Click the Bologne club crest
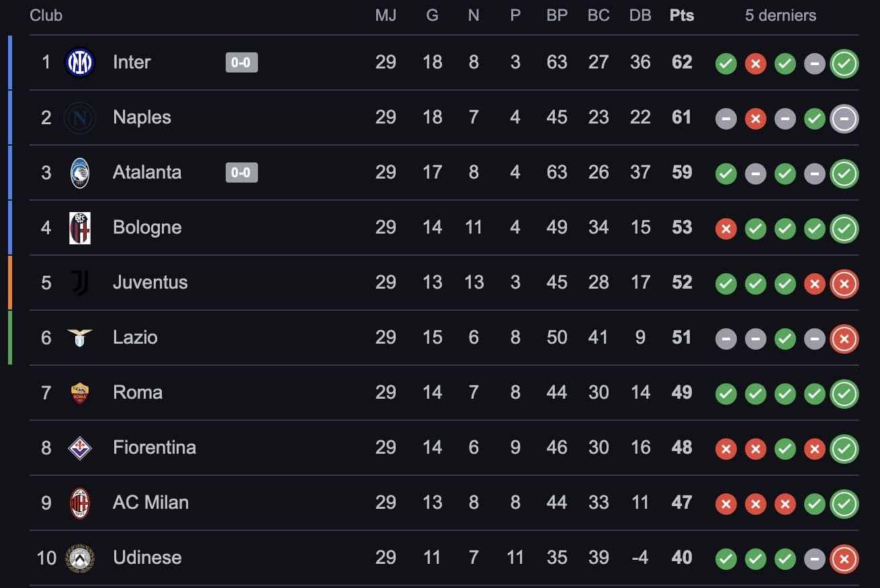Screen dimensions: 880x588 point(80,228)
